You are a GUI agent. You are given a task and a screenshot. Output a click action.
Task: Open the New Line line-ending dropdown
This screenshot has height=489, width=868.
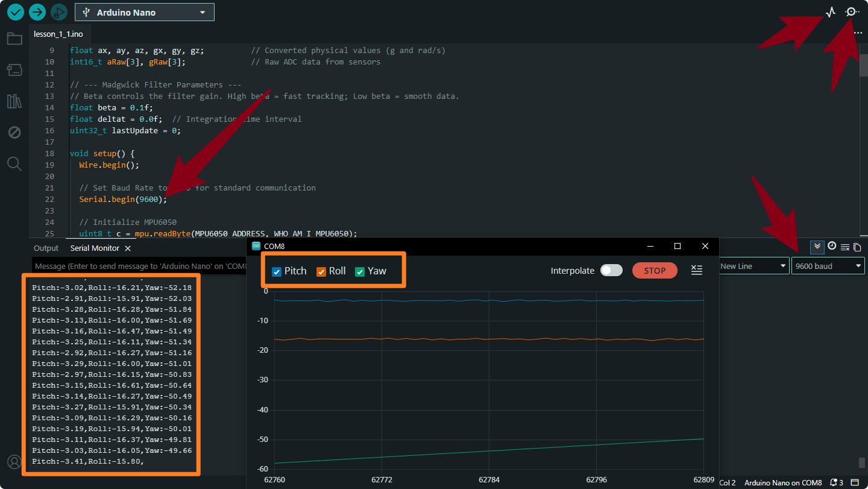pyautogui.click(x=753, y=266)
